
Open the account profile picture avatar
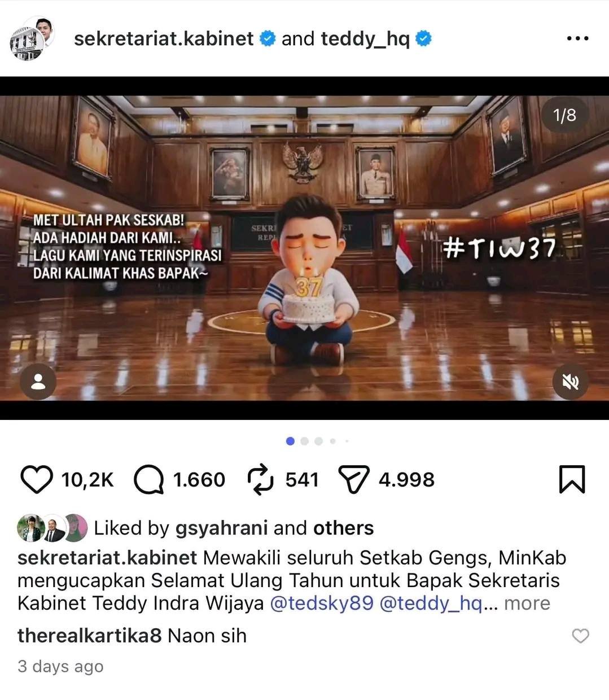point(33,38)
